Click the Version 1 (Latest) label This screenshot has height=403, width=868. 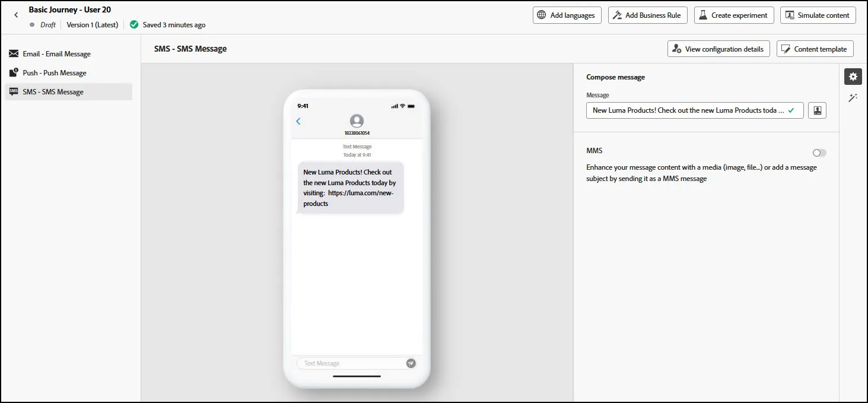pyautogui.click(x=92, y=25)
